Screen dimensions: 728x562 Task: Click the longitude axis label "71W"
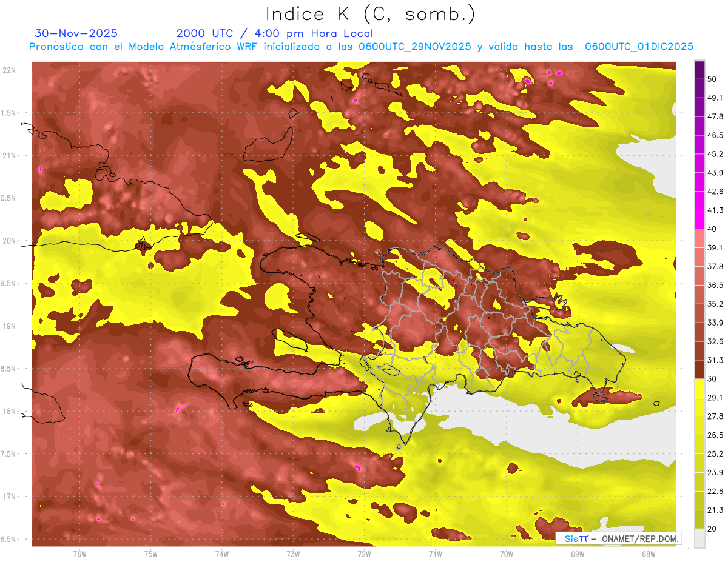pyautogui.click(x=435, y=554)
